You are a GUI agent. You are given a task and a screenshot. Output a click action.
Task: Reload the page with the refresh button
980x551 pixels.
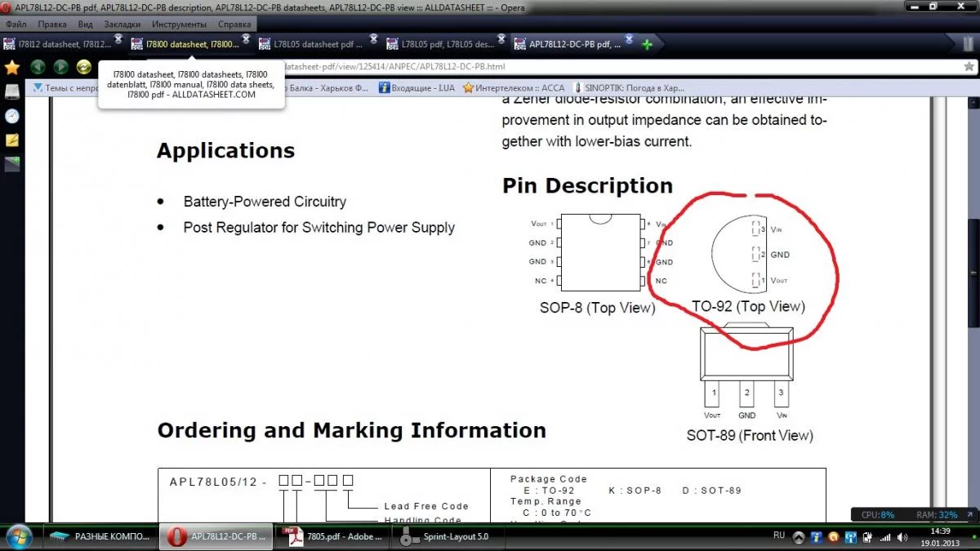[83, 67]
